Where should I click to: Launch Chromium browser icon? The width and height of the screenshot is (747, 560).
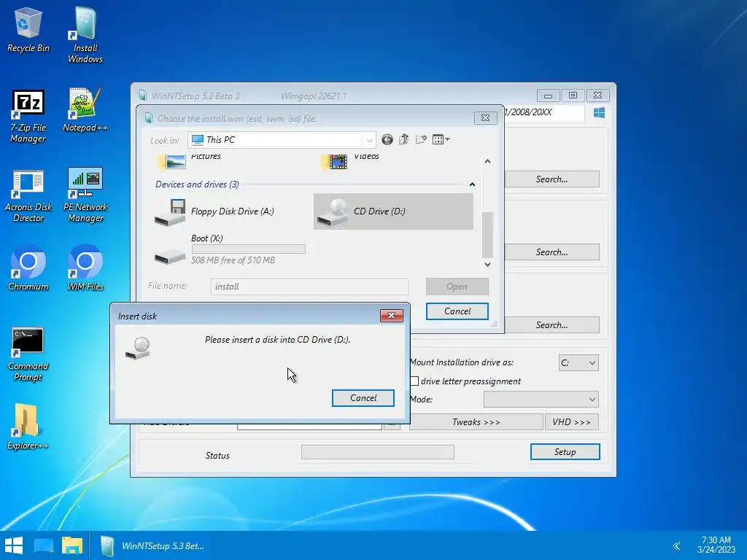(x=28, y=268)
